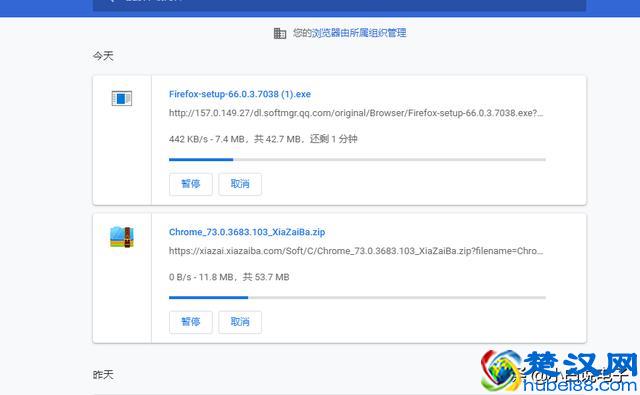Viewport: 640px width, 395px height.
Task: Click the 0 B/s - 11.8 MB status text
Action: point(229,277)
